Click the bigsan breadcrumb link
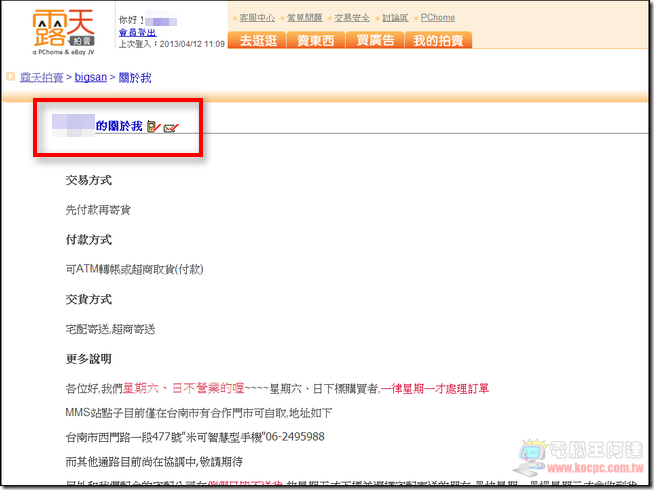The height and width of the screenshot is (490, 654). (92, 77)
